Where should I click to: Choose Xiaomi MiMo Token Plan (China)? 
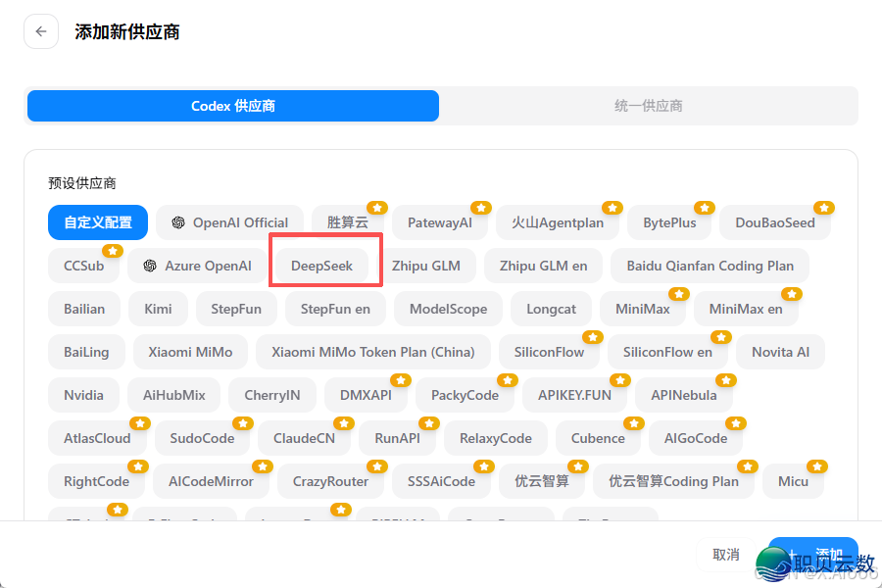pyautogui.click(x=373, y=352)
